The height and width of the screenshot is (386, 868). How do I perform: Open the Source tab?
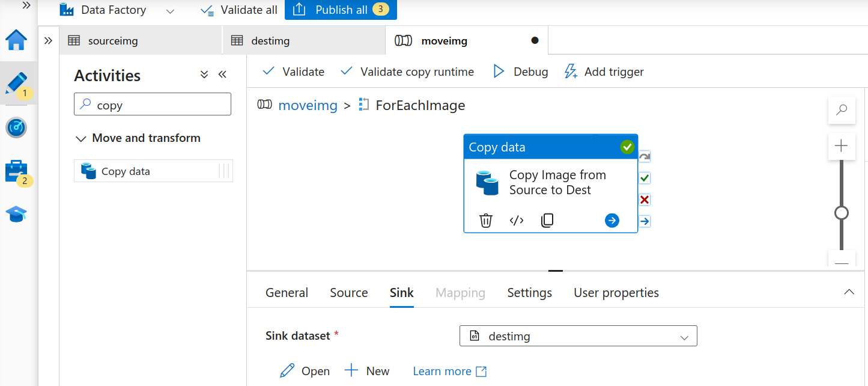pos(348,293)
